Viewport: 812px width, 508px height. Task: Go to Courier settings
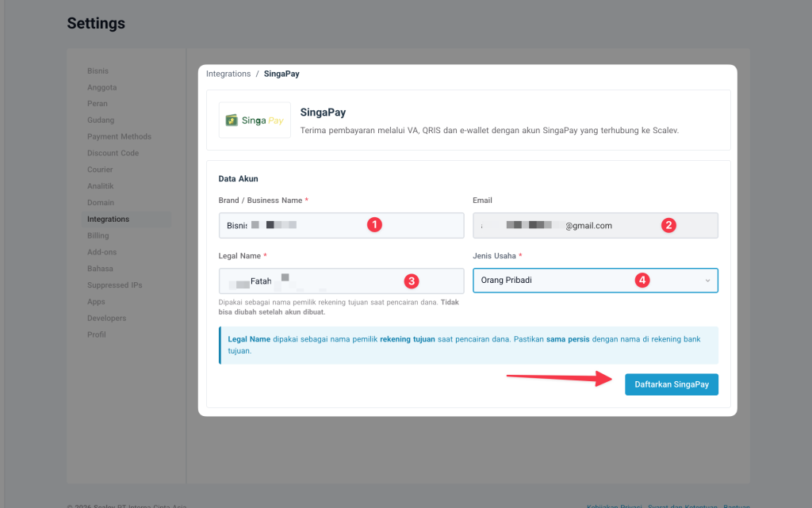(100, 170)
